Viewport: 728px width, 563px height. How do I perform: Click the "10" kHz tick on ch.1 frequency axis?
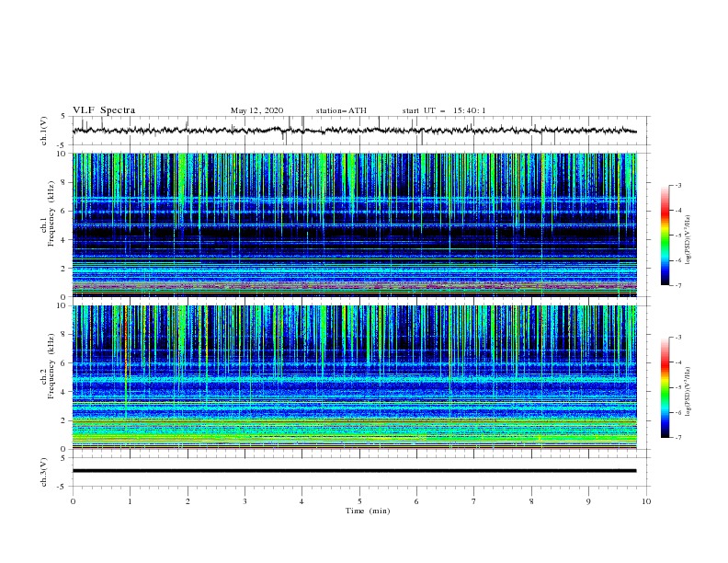(63, 154)
